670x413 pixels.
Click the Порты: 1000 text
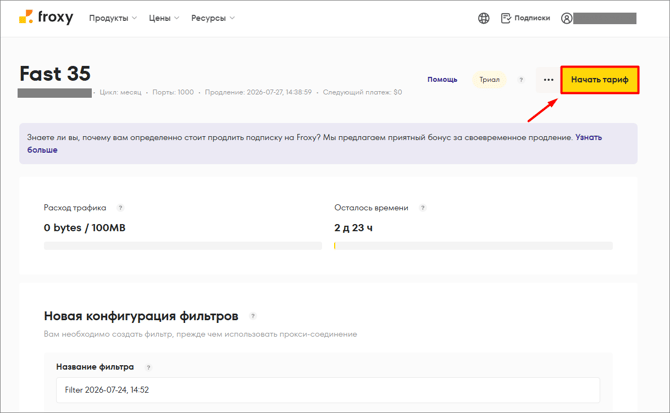point(173,92)
